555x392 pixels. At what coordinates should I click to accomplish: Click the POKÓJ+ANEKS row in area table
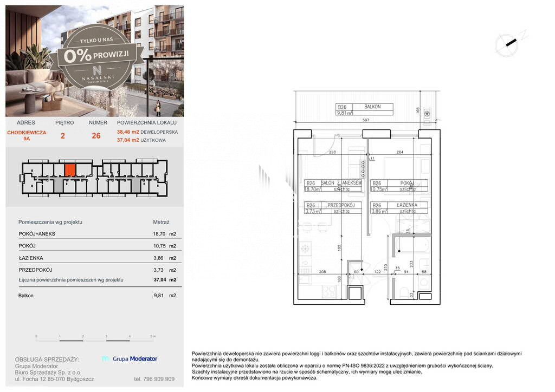coord(98,234)
